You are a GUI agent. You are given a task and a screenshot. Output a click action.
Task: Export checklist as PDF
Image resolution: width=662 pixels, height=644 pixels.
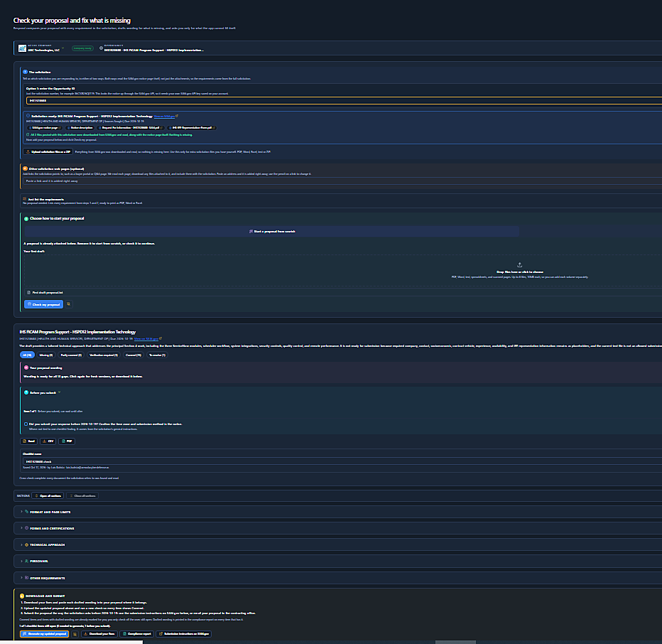tap(67, 441)
